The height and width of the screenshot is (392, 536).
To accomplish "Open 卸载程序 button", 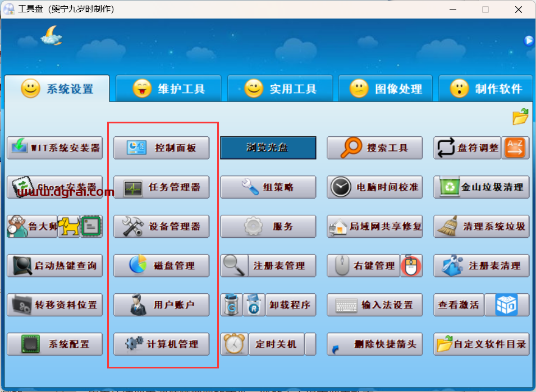I will point(291,305).
